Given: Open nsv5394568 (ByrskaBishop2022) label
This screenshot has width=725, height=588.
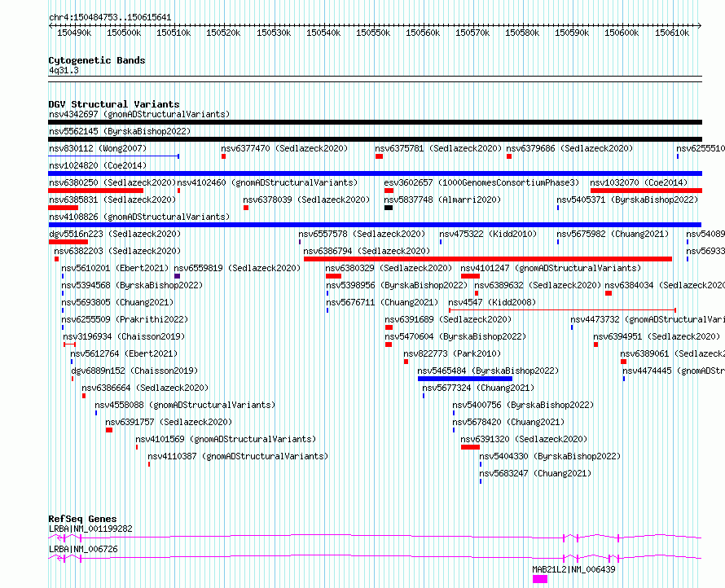Looking at the screenshot, I should pos(132,285).
